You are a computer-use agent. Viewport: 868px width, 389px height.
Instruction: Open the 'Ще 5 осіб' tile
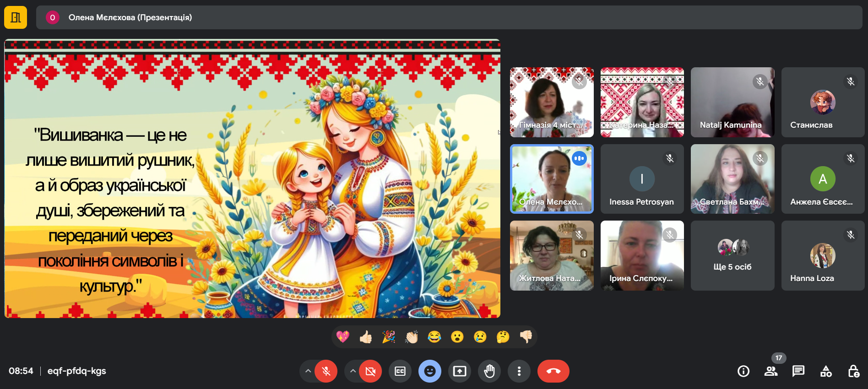(x=732, y=255)
